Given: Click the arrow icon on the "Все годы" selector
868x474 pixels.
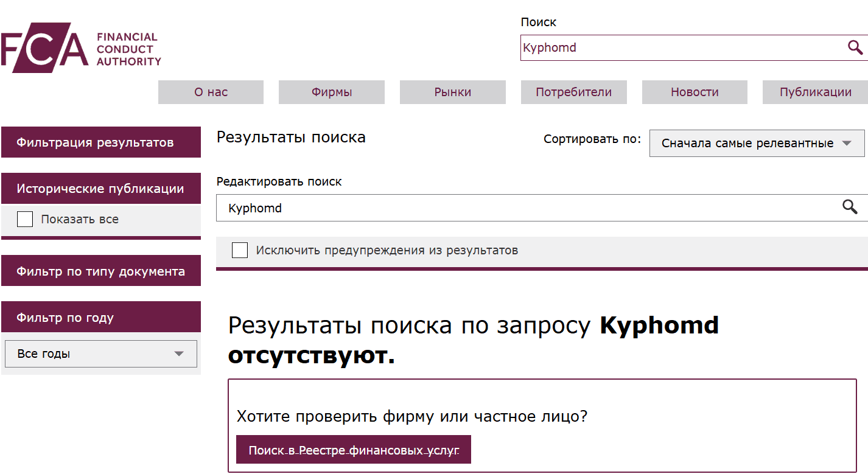Looking at the screenshot, I should [x=180, y=354].
